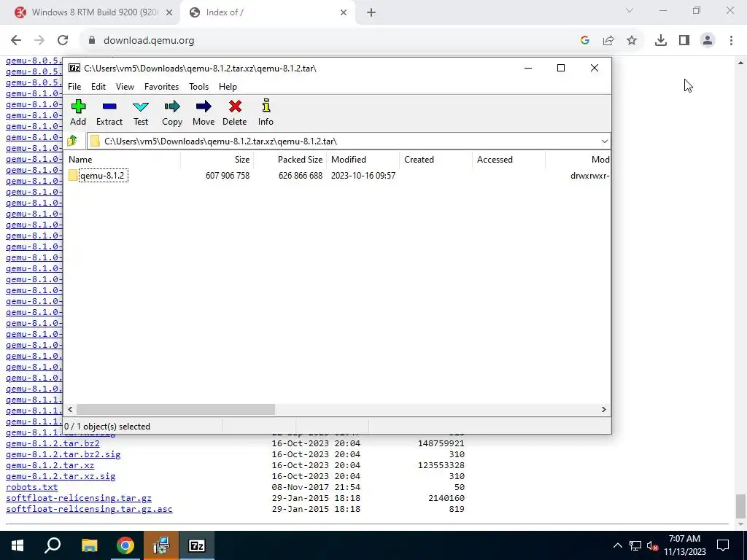Sort by Modified column header
The height and width of the screenshot is (560, 747).
[x=363, y=160]
